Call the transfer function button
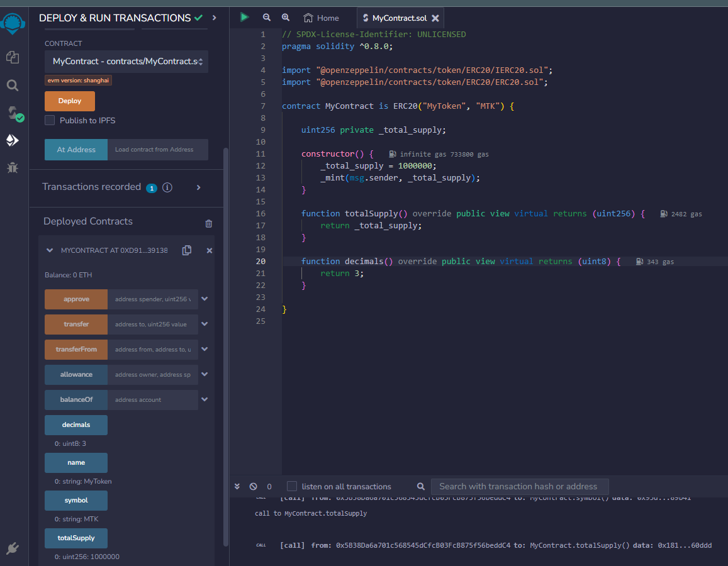The image size is (728, 566). point(76,325)
